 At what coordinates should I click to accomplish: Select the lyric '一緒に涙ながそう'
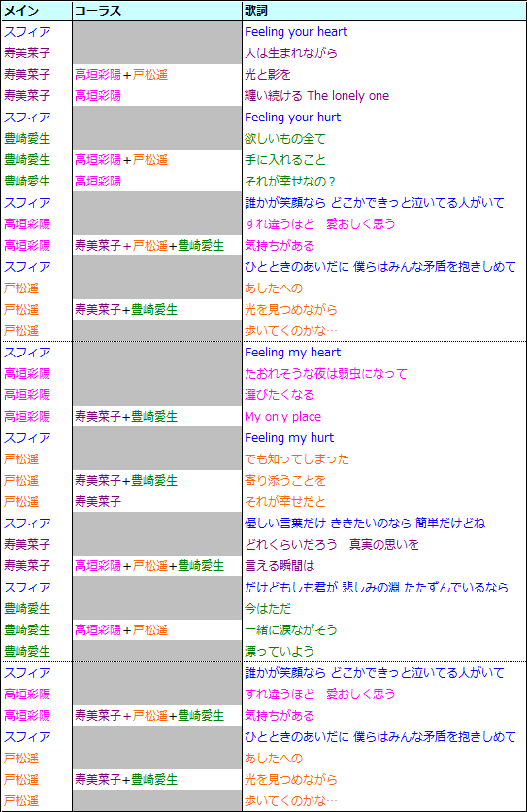pos(291,630)
